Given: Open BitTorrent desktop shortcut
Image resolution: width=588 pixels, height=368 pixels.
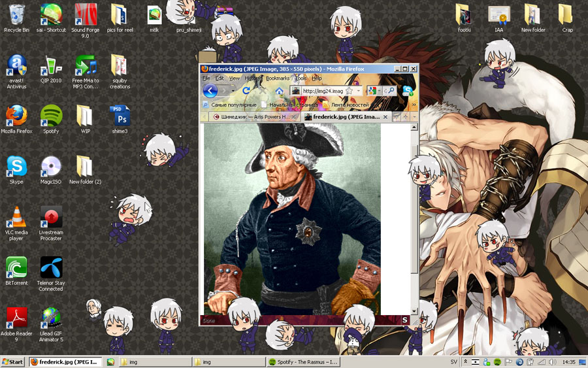Looking at the screenshot, I should [x=16, y=271].
